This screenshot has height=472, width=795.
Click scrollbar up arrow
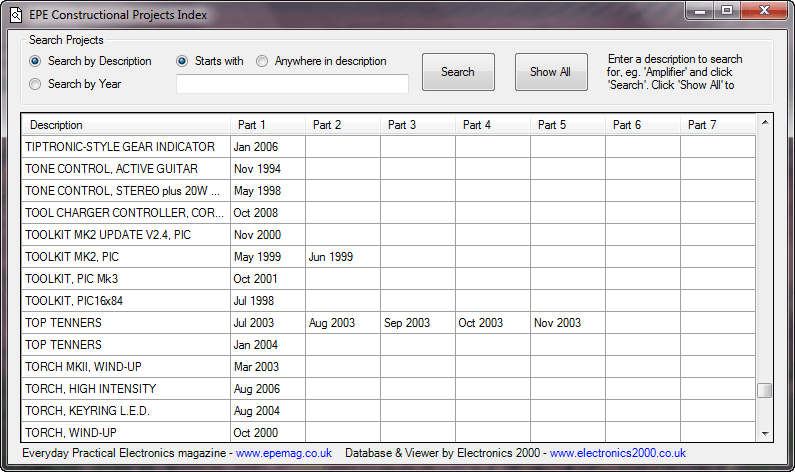click(x=765, y=122)
